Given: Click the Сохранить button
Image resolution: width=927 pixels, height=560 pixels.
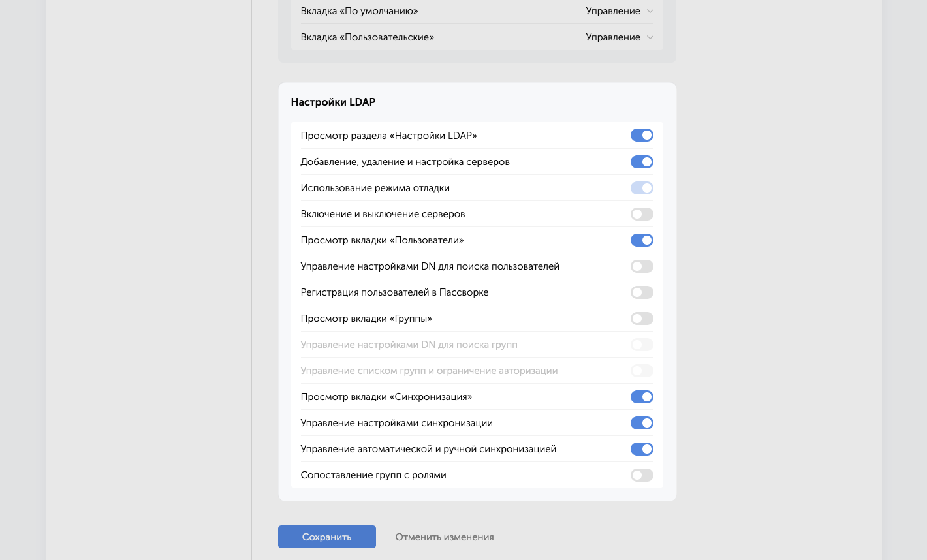Looking at the screenshot, I should coord(327,537).
